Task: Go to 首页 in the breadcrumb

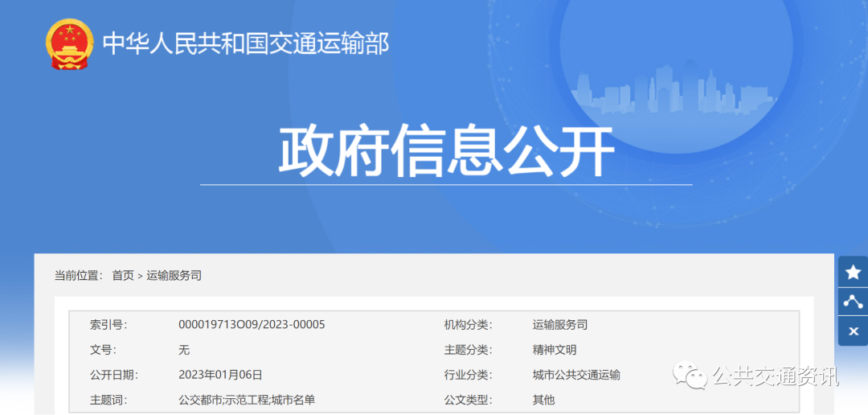Action: tap(123, 275)
